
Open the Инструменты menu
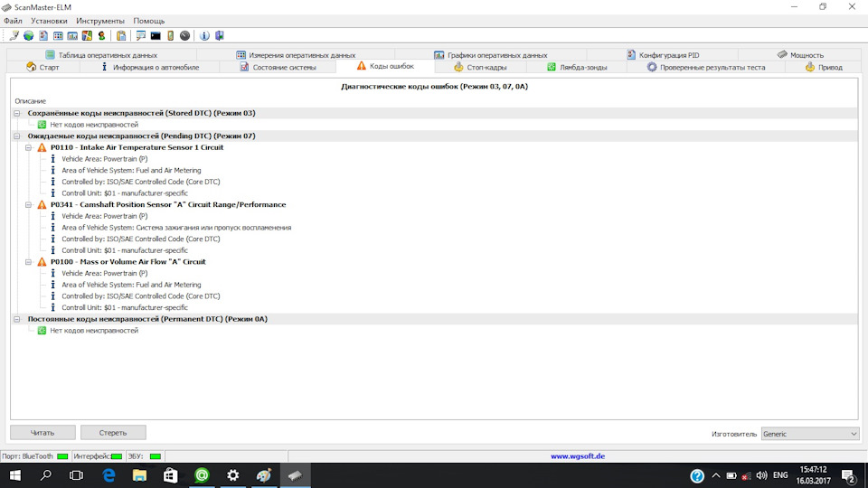tap(100, 21)
